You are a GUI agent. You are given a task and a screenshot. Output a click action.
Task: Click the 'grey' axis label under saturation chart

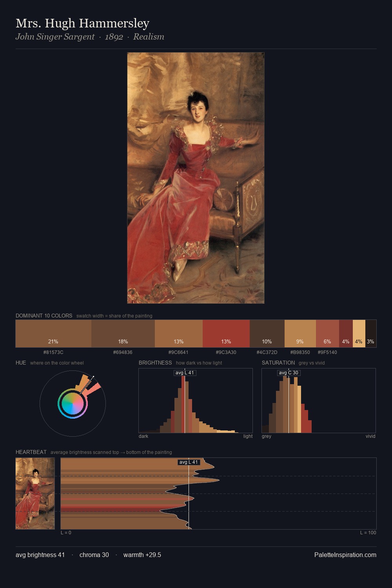tap(267, 436)
